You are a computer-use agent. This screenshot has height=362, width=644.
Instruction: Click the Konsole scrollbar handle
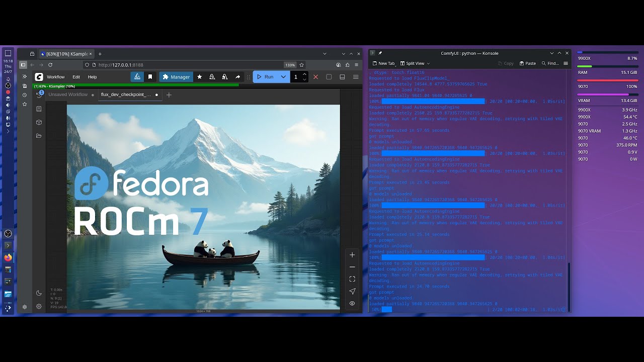569,287
